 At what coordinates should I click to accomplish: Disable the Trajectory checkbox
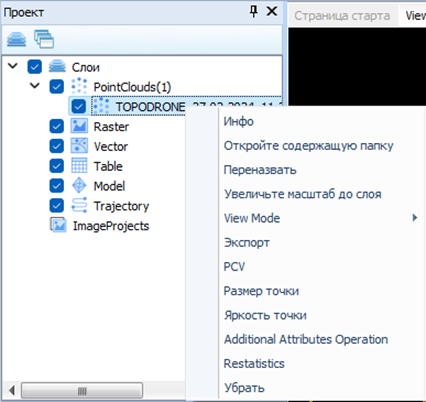pyautogui.click(x=57, y=205)
